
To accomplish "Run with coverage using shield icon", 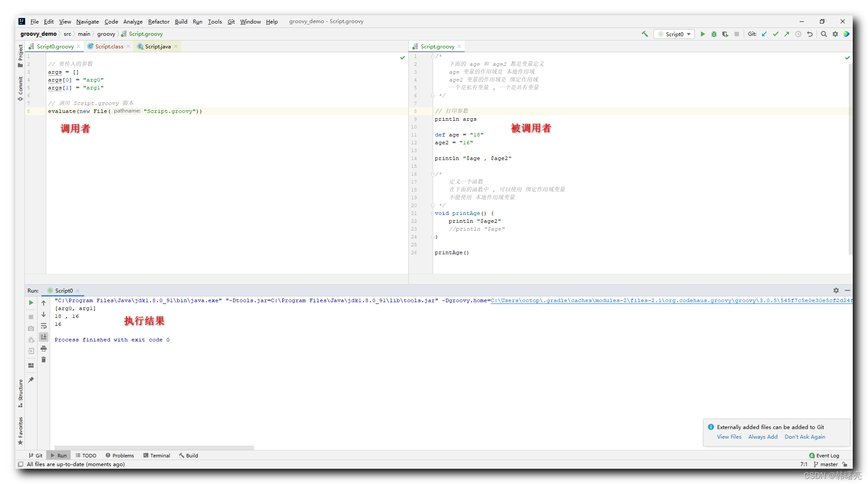I will (725, 34).
